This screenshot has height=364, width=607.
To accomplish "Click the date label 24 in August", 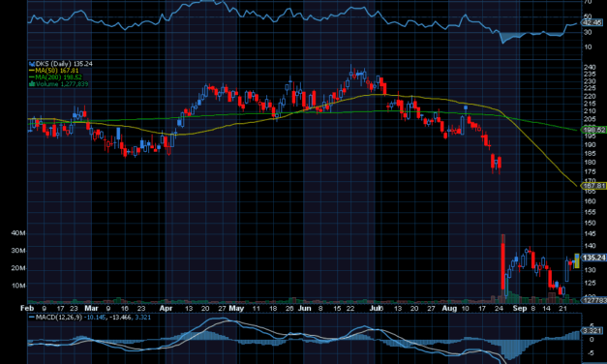I will point(499,308).
